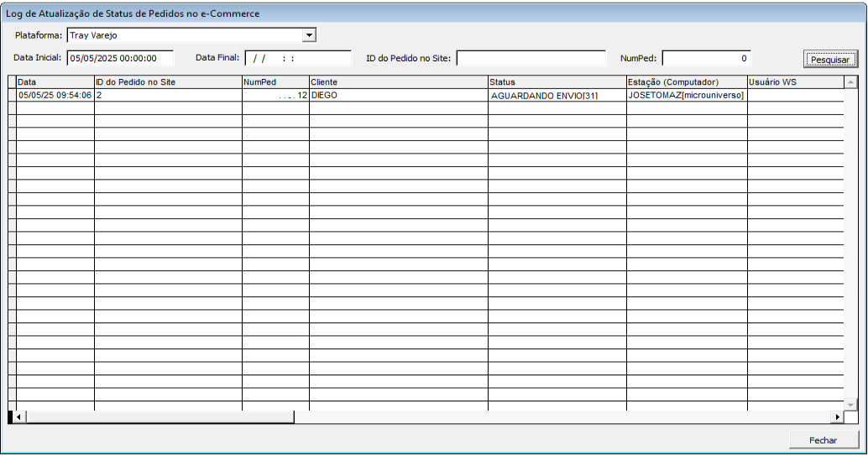This screenshot has width=868, height=456.
Task: Click the horizontal scrollbar left arrow
Action: pos(18,417)
